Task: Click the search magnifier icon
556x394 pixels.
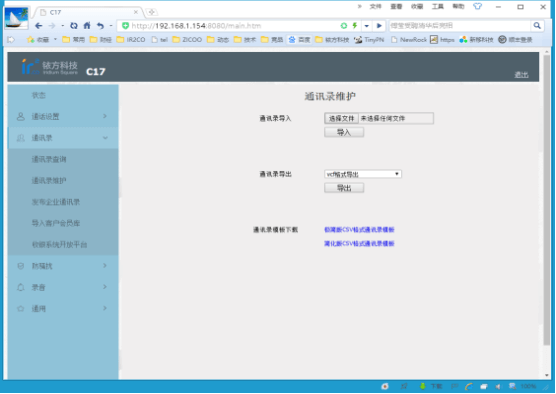Action: pos(537,26)
